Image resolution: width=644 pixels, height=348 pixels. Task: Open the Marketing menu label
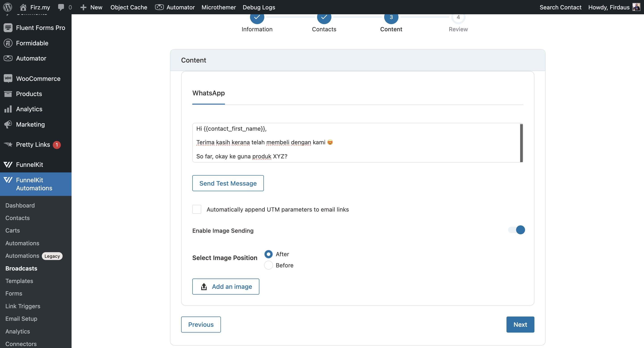tap(30, 124)
